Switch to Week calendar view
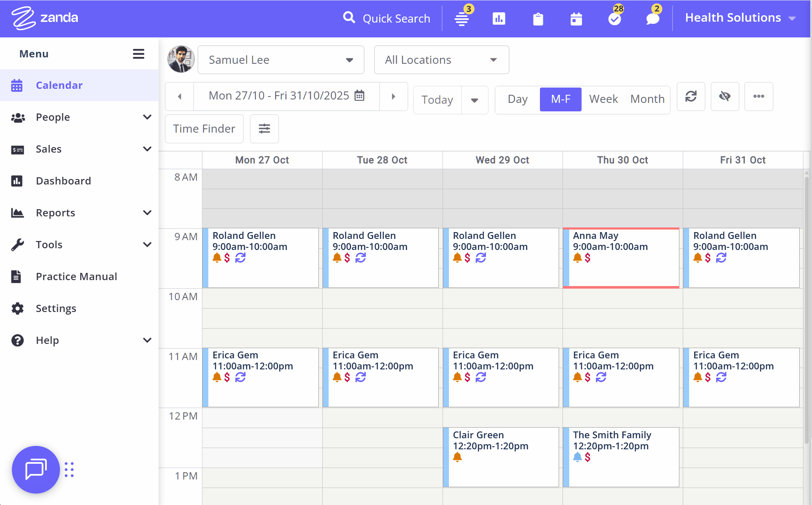 [603, 99]
